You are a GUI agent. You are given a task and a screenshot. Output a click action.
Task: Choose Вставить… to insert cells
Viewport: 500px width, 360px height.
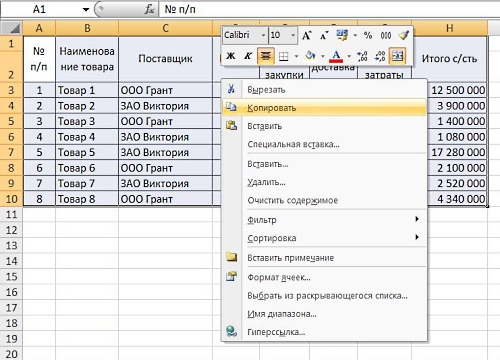(324, 164)
